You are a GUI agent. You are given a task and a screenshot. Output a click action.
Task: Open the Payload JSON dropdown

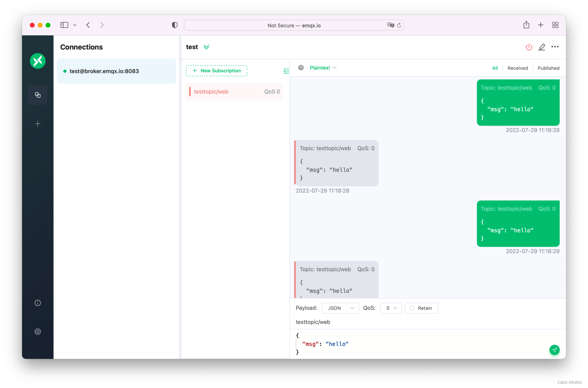coord(340,308)
